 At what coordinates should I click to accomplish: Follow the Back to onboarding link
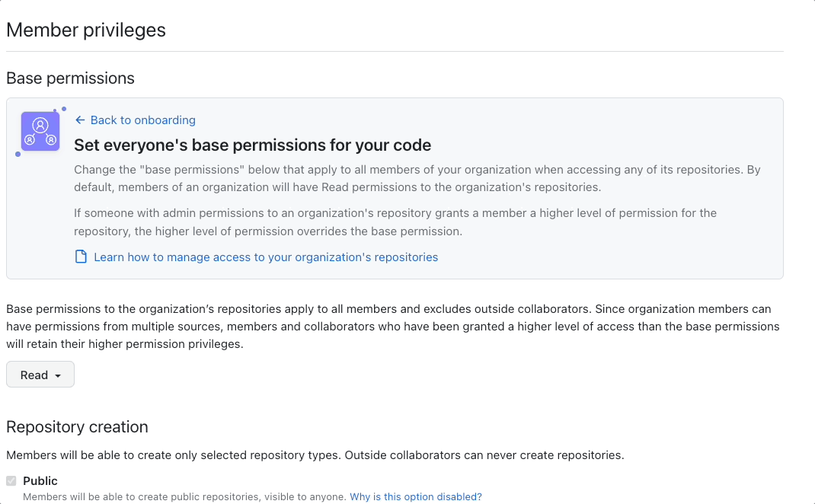coord(142,120)
